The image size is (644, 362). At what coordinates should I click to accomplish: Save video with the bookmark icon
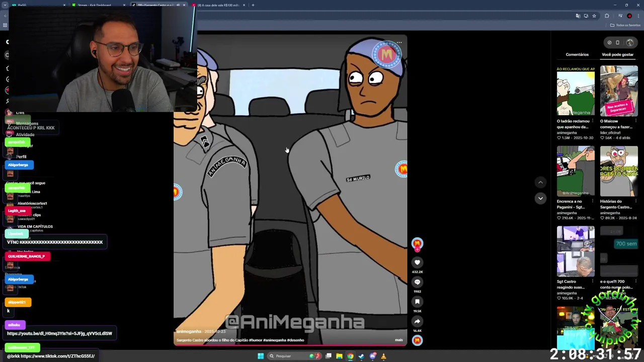tap(417, 302)
